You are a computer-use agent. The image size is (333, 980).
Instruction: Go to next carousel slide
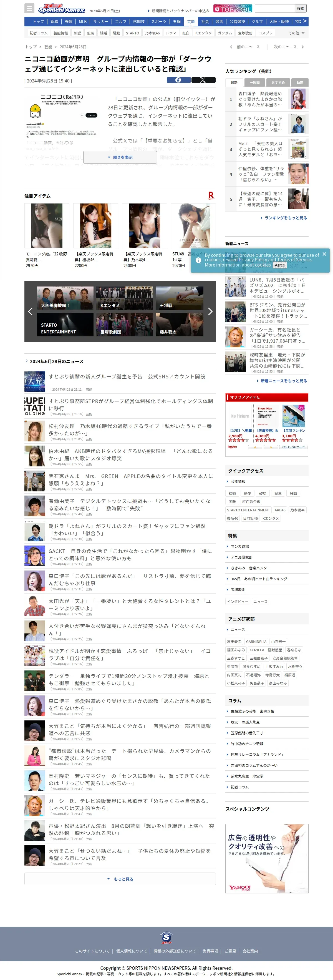tap(210, 311)
